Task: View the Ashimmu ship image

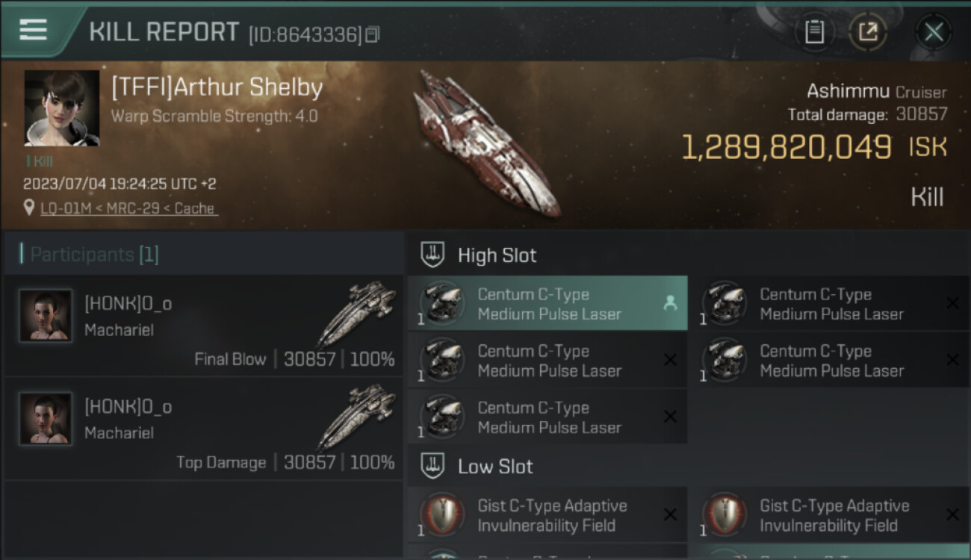Action: click(x=486, y=143)
